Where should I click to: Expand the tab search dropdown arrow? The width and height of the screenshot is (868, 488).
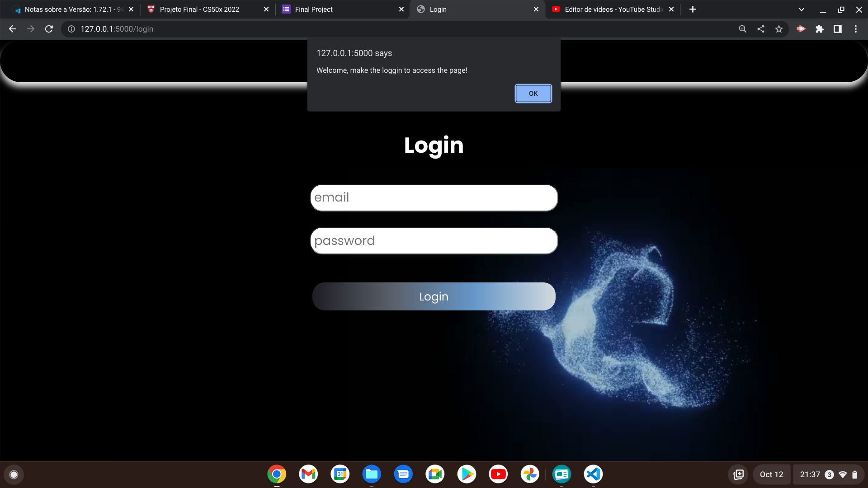pos(801,9)
